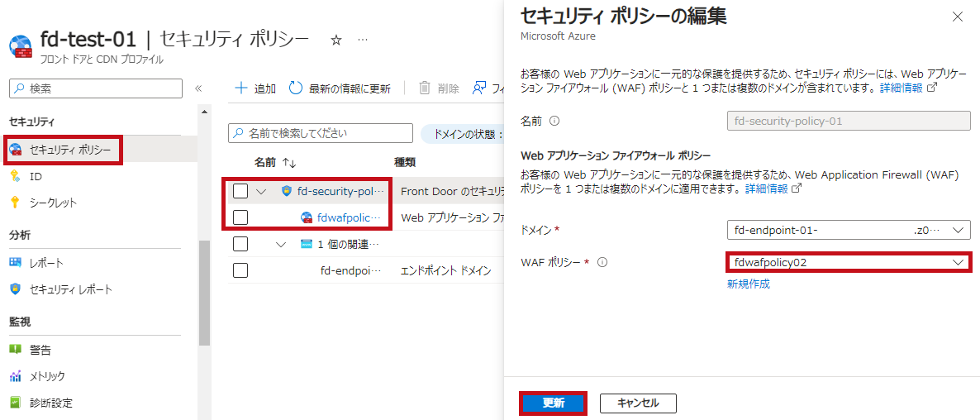980x420 pixels.
Task: Collapse the fd-security-pol row chevron
Action: click(261, 191)
